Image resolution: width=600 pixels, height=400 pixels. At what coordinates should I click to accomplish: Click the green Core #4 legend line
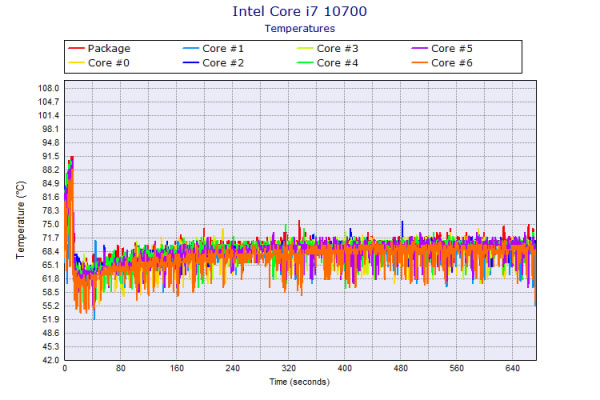(305, 62)
